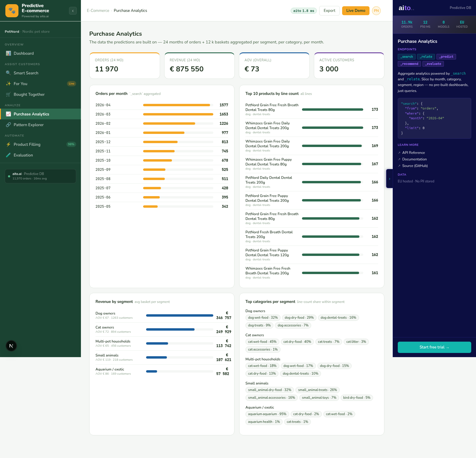The height and width of the screenshot is (458, 476).
Task: Click the Purchase Analytics chart icon
Action: point(8,114)
